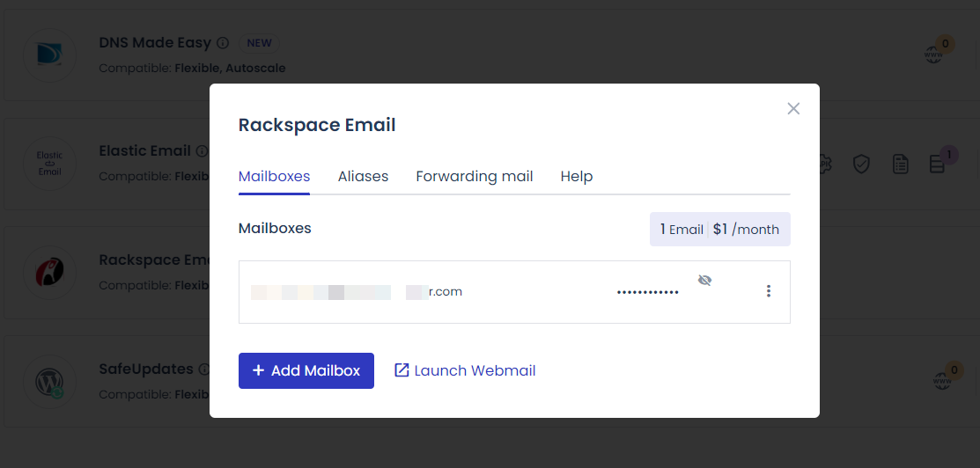Click the DNS Made Easy add-on title
Image resolution: width=980 pixels, height=468 pixels.
pos(155,42)
